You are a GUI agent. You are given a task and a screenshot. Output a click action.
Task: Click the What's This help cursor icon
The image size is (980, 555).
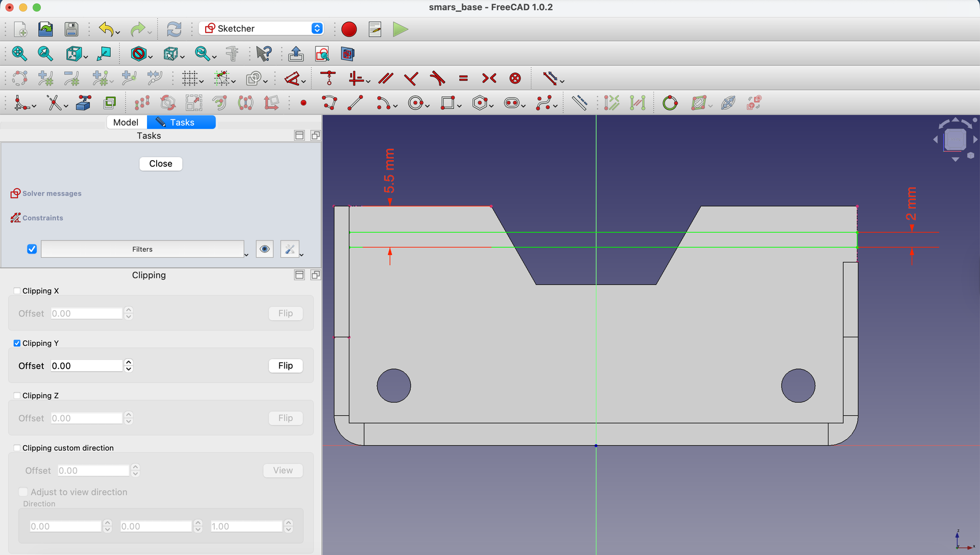click(264, 54)
